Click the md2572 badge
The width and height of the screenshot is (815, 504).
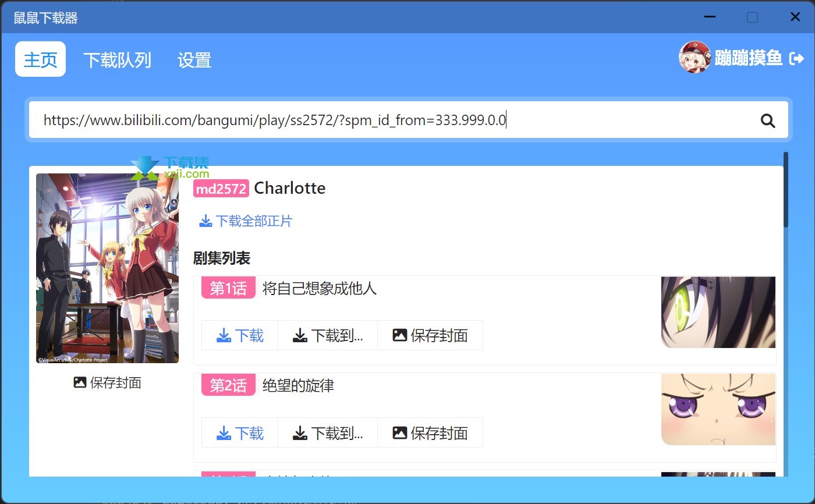pyautogui.click(x=221, y=188)
